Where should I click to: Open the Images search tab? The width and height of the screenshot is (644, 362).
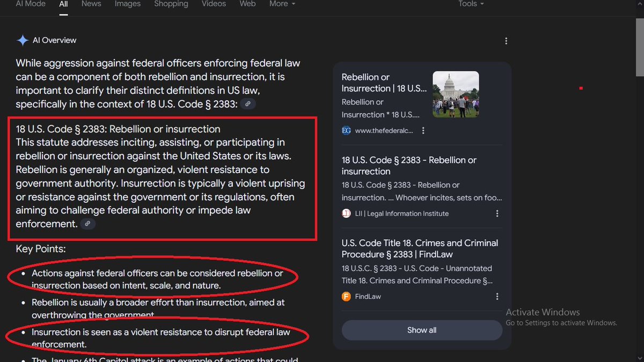point(128,4)
